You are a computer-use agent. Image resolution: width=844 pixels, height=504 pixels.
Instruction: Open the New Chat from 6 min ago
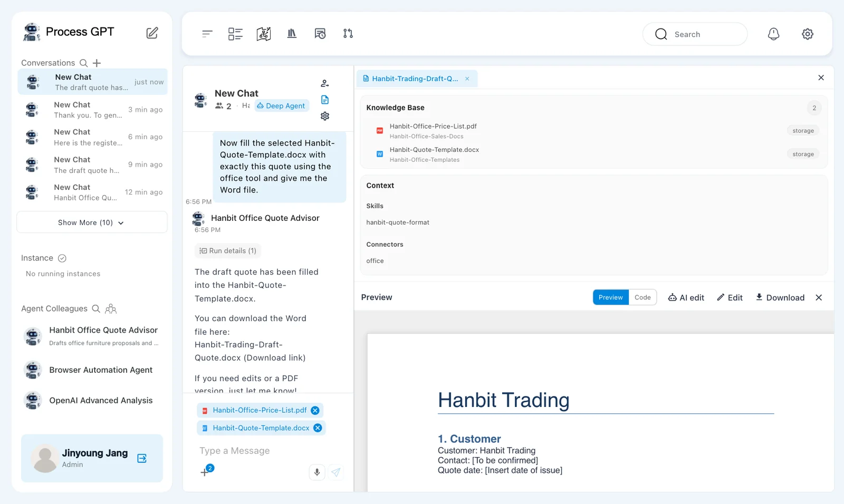point(93,137)
